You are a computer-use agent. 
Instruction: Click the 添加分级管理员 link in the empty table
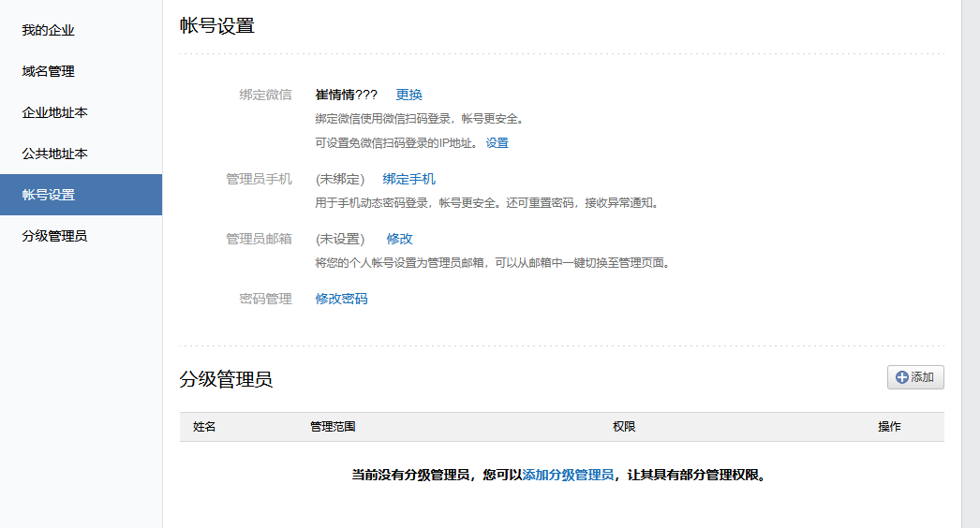tap(568, 475)
